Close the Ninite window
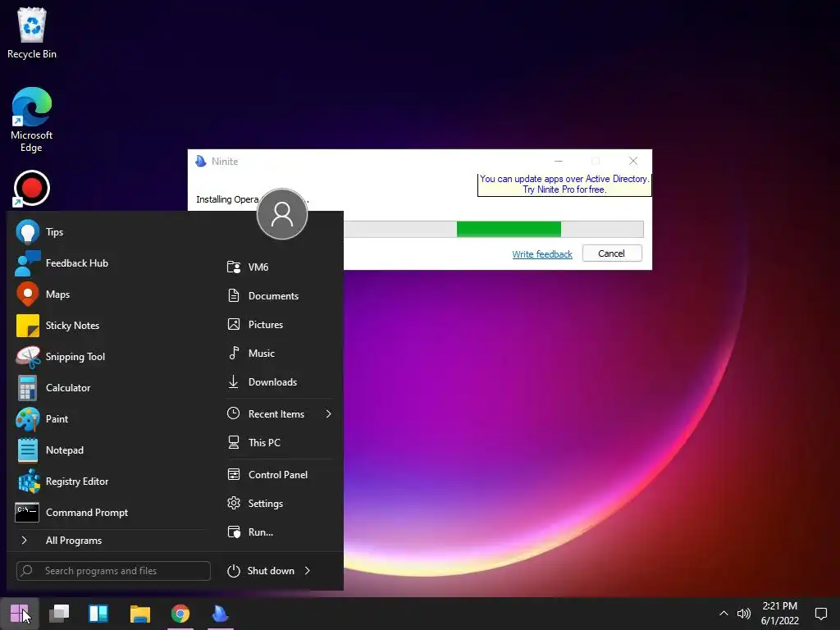Viewport: 840px width, 630px height. (x=633, y=161)
